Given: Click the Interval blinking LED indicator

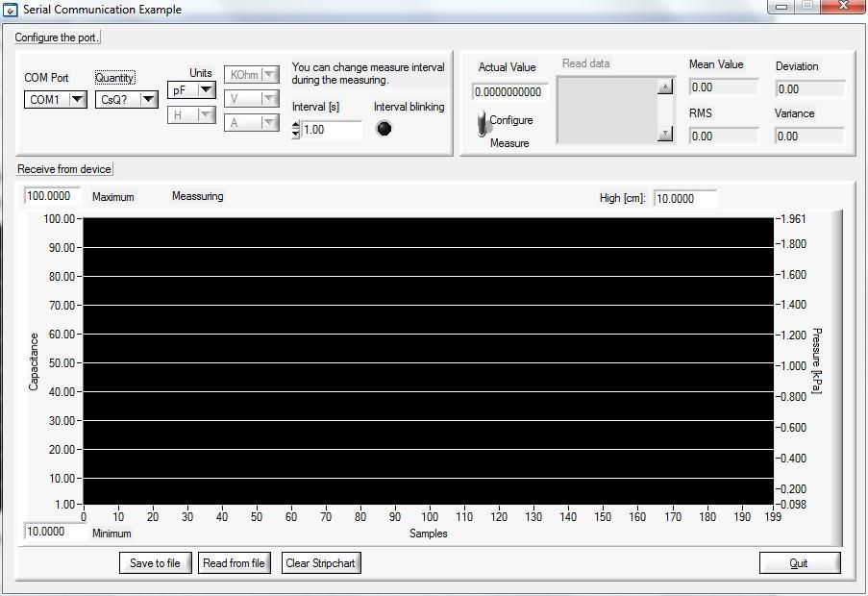Looking at the screenshot, I should point(384,129).
